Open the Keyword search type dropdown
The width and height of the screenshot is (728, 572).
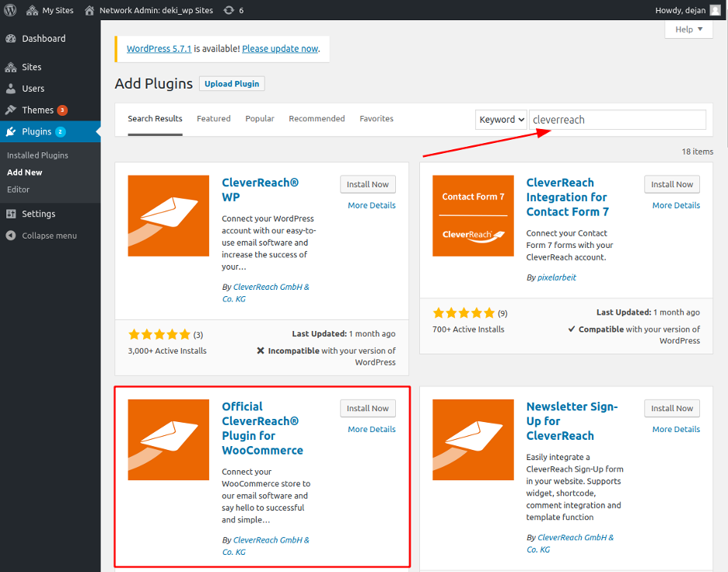tap(501, 120)
